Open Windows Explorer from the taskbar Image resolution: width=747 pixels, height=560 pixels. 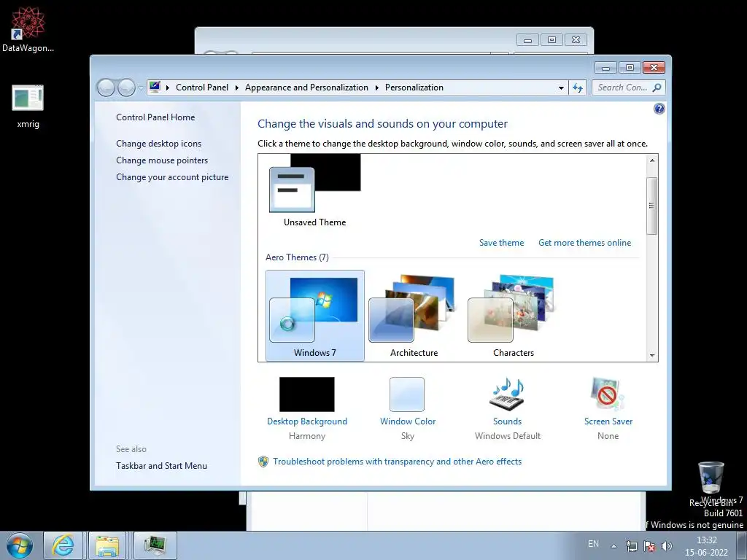pos(108,545)
